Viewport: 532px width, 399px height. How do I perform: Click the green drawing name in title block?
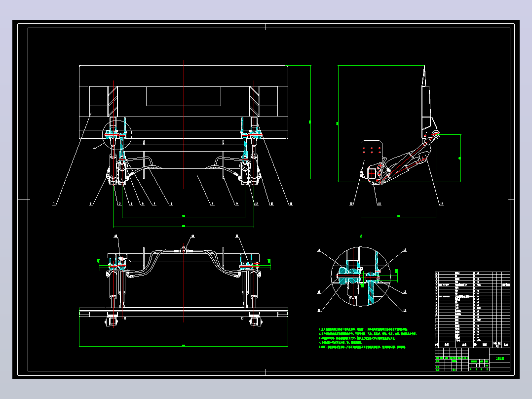click(x=500, y=359)
